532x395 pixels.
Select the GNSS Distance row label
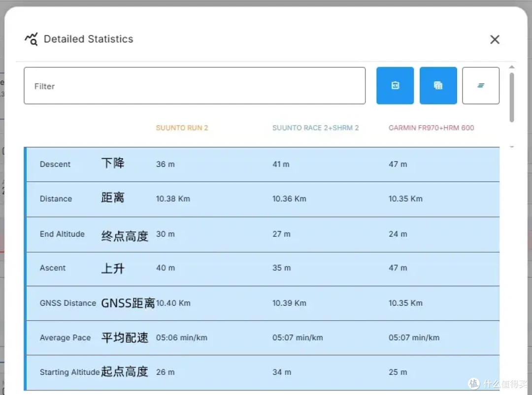68,303
